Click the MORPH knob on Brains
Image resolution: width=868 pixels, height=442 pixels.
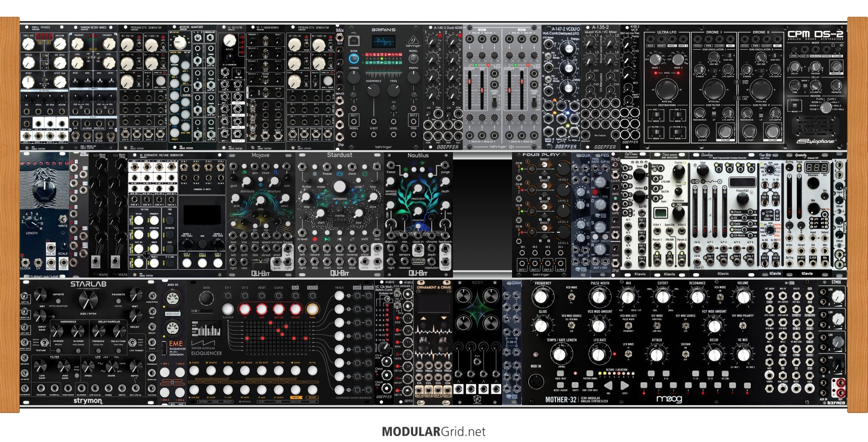click(x=413, y=77)
